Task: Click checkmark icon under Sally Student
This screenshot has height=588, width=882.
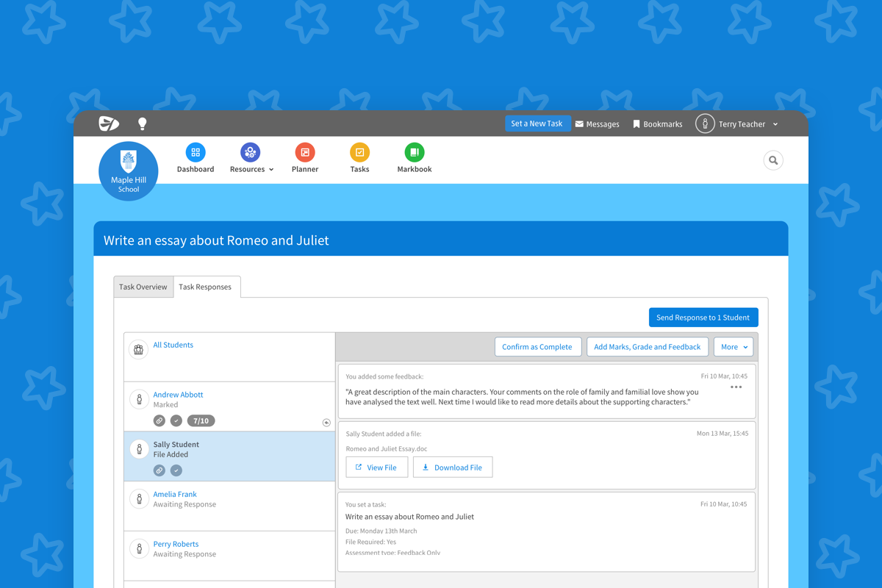Action: (176, 470)
